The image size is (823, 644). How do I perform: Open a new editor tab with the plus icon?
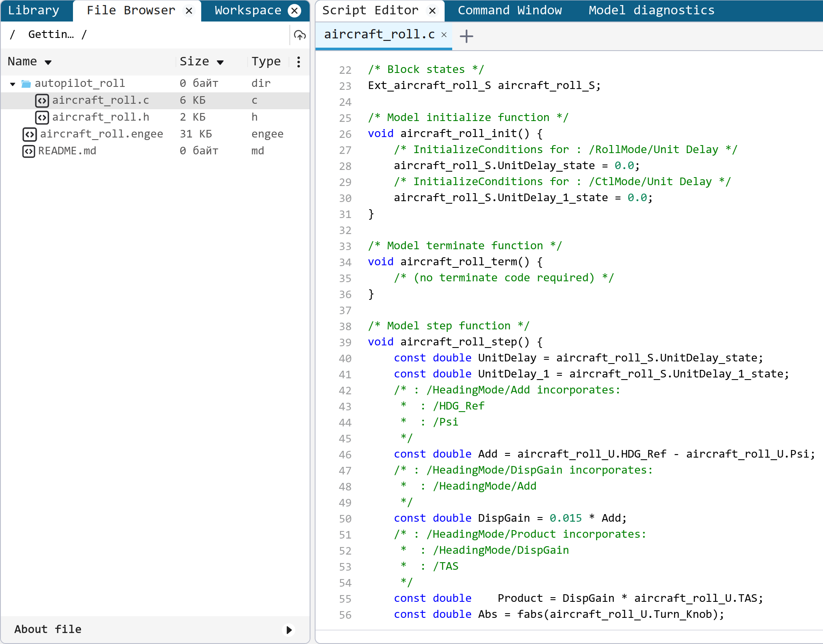tap(466, 36)
